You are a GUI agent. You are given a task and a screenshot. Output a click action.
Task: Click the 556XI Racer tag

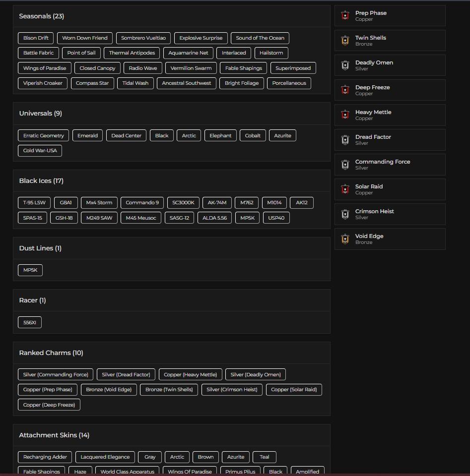[x=30, y=323]
